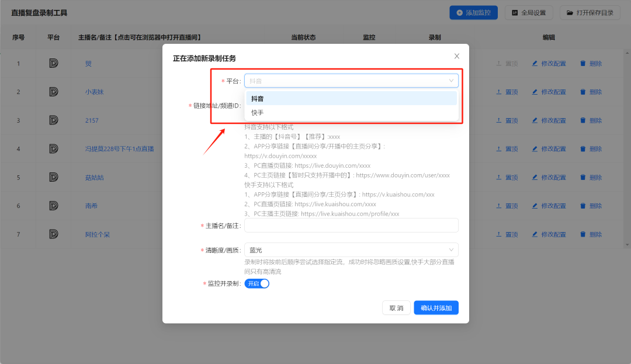Click the platform icon in row 5
Image resolution: width=631 pixels, height=364 pixels.
pos(54,178)
